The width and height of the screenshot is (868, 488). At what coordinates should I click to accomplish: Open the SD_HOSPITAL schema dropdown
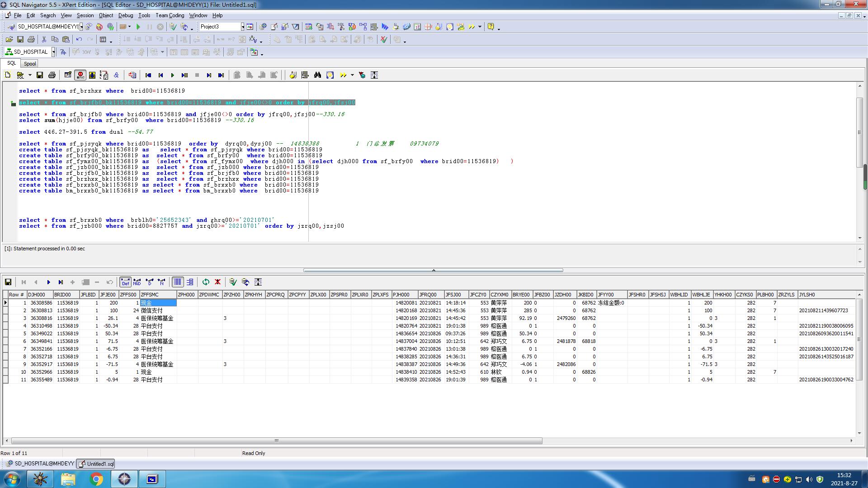[53, 52]
